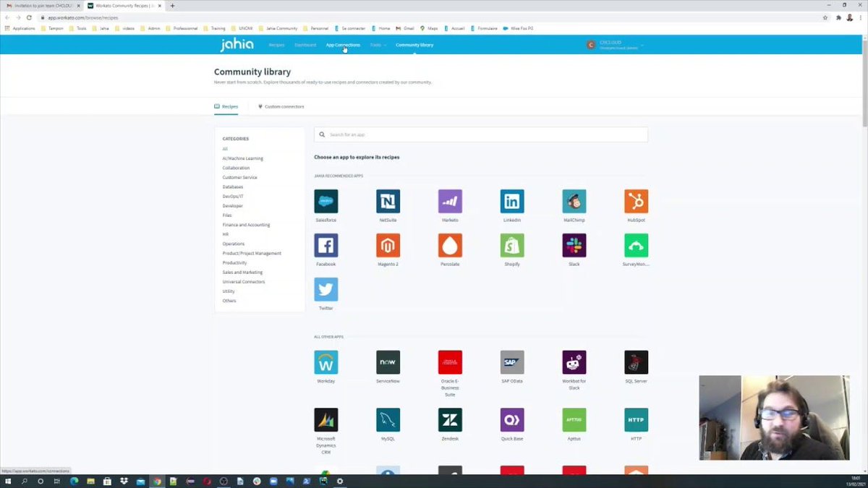Click the MySQL app icon
This screenshot has height=488, width=868.
coord(388,419)
